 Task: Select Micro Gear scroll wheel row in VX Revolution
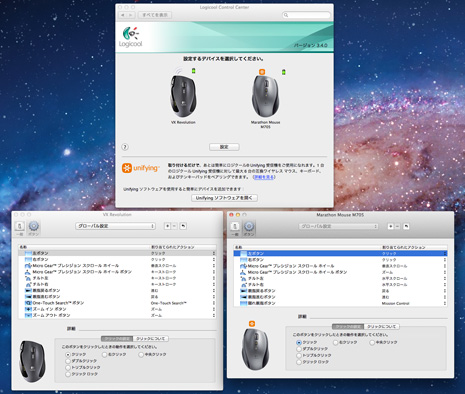click(x=117, y=266)
